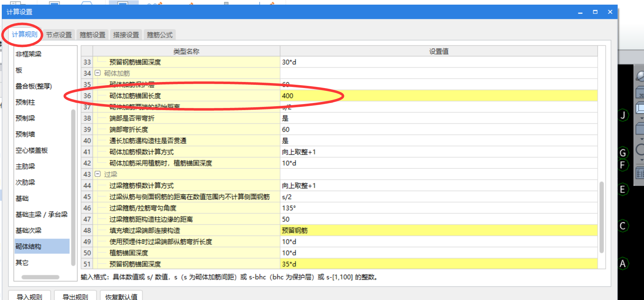Minimize the 计算设置 dialog
The width and height of the screenshot is (644, 300).
(580, 12)
